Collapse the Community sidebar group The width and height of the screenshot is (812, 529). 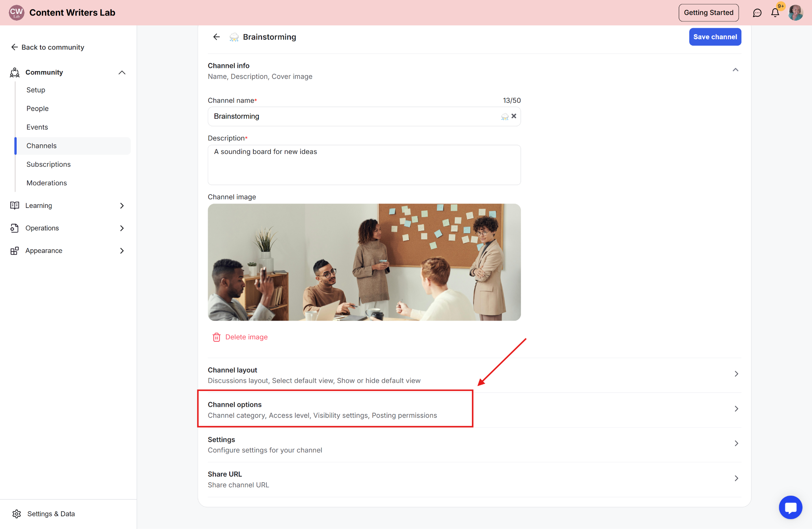tap(122, 73)
